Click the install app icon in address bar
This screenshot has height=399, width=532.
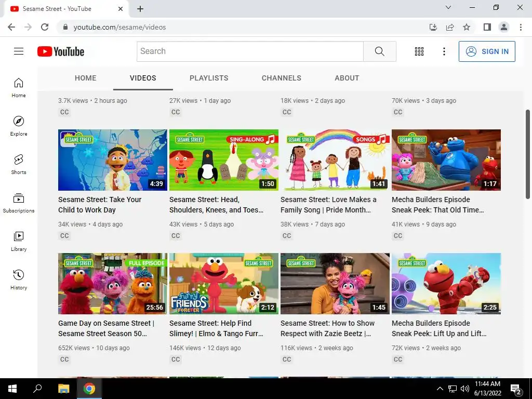pyautogui.click(x=433, y=27)
